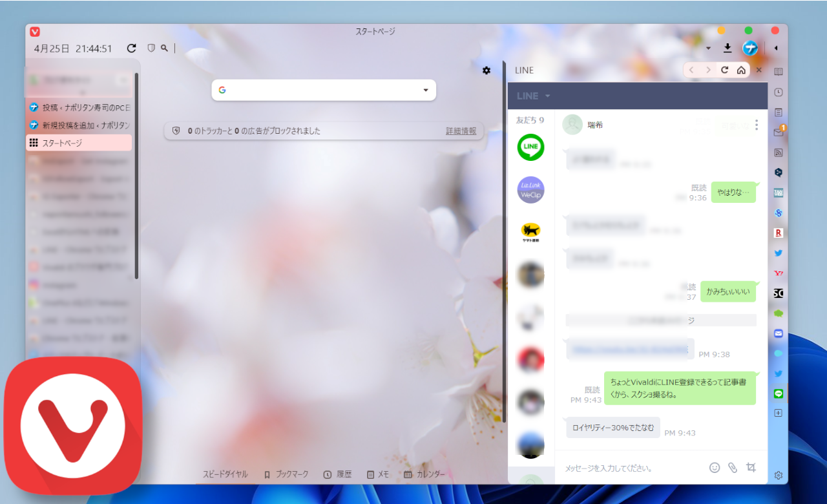Image resolution: width=827 pixels, height=504 pixels.
Task: Click the 瑞希 contact name in the chat header
Action: (595, 125)
